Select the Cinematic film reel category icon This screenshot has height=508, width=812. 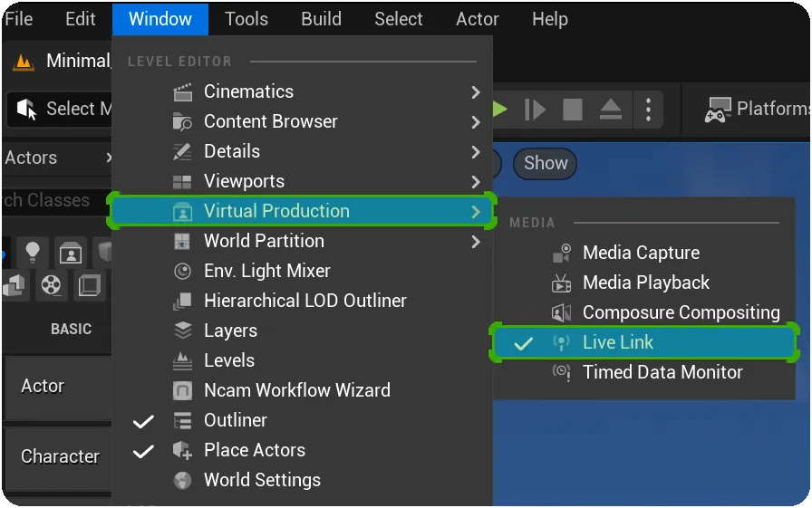(51, 285)
